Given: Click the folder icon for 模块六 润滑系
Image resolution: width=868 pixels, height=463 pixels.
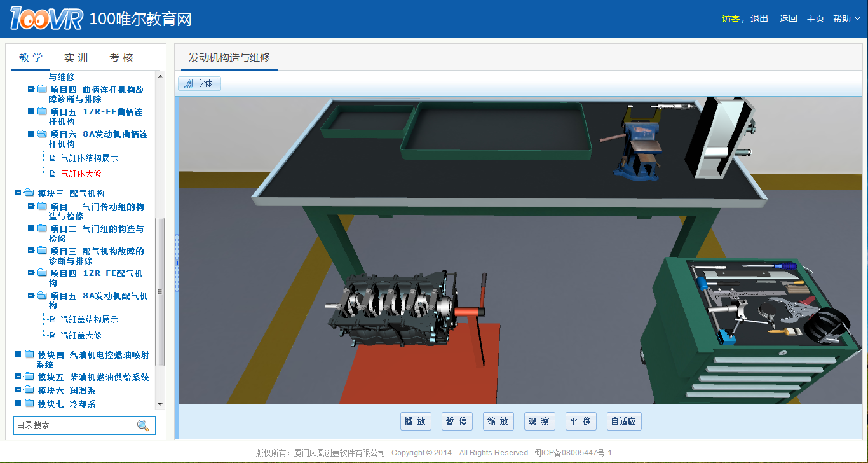Looking at the screenshot, I should coord(29,390).
